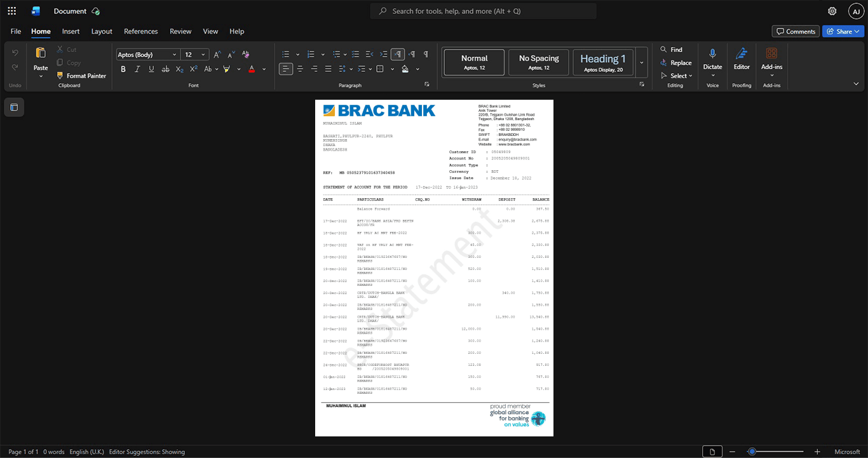Open the font size 12 dropdown
The image size is (868, 458).
coord(203,55)
